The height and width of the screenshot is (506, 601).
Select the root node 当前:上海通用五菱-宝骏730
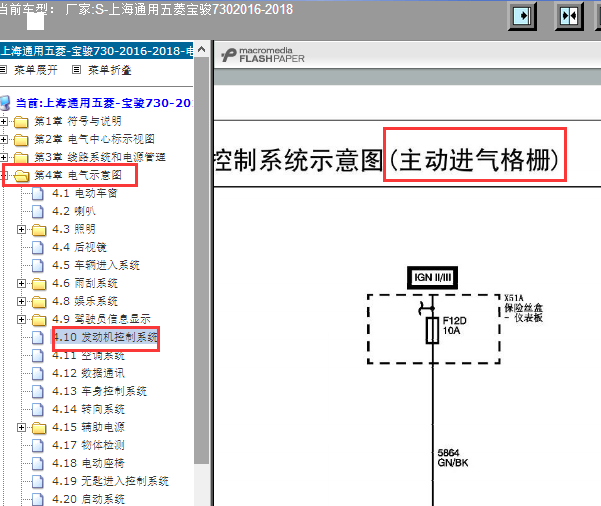click(103, 103)
